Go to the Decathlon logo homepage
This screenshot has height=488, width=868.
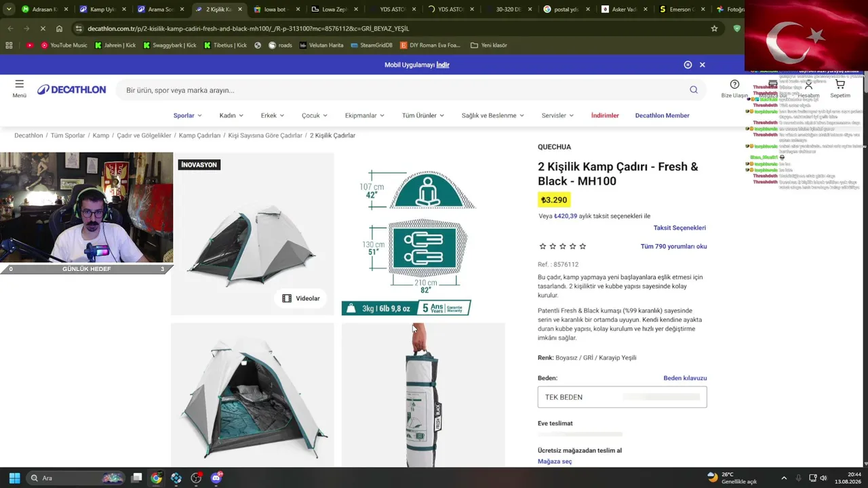(71, 90)
